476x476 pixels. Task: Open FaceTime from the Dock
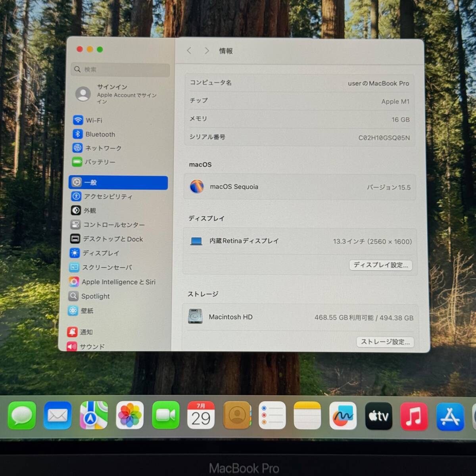[165, 415]
